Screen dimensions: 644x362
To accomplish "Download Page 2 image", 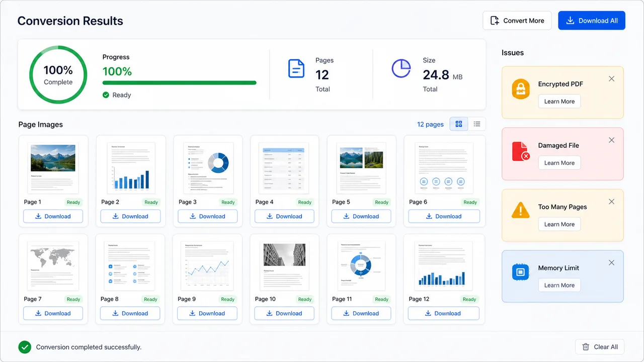I will (x=130, y=217).
